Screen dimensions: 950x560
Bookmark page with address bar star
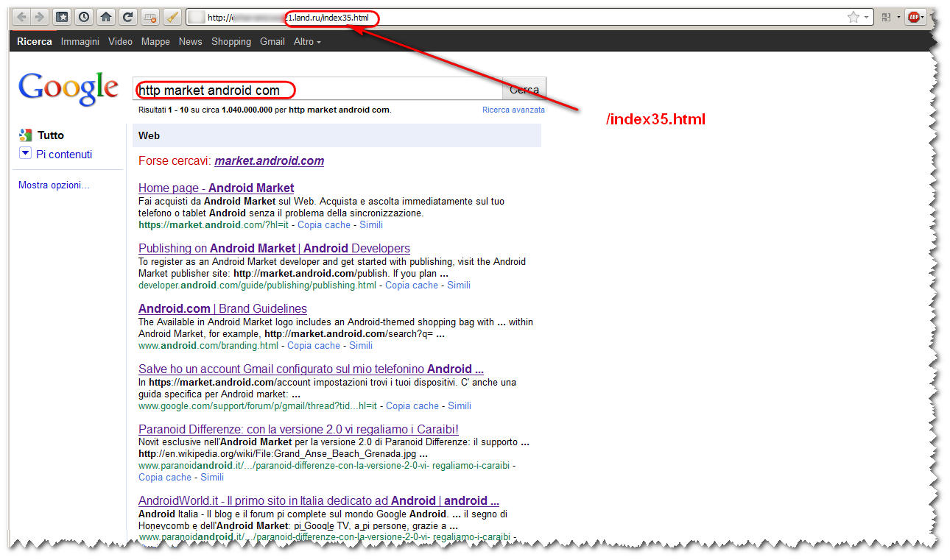tap(854, 17)
